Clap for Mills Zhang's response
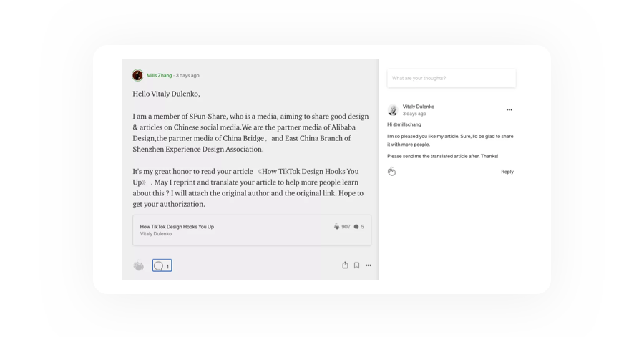This screenshot has height=337, width=644. tap(139, 265)
